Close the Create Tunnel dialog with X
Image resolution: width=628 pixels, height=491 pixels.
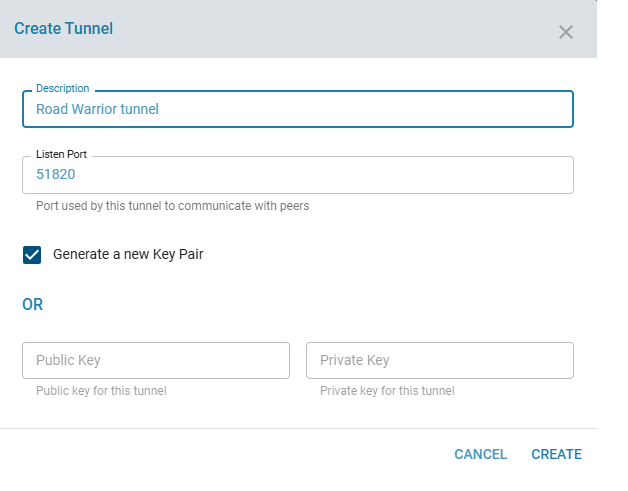(566, 32)
